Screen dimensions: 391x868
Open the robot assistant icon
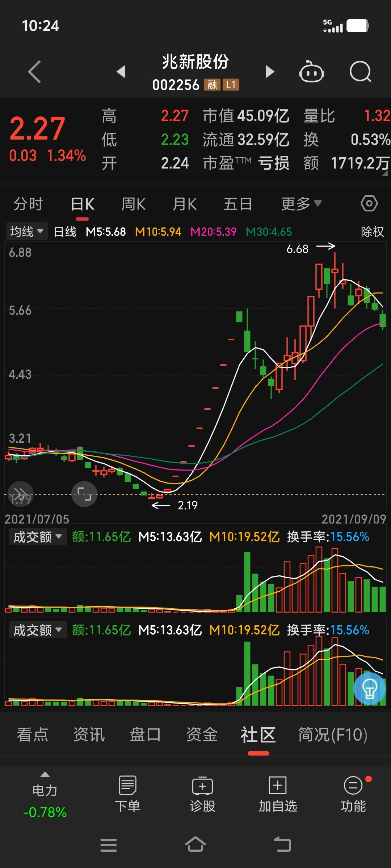click(x=311, y=71)
